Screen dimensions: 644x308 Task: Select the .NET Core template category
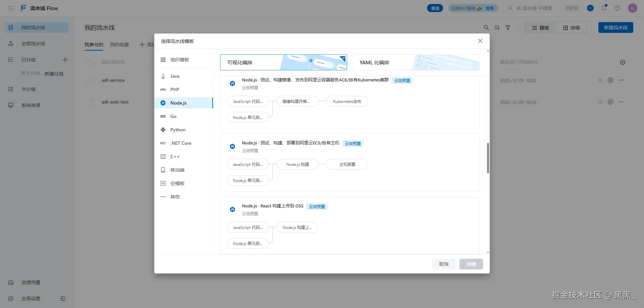pyautogui.click(x=183, y=143)
